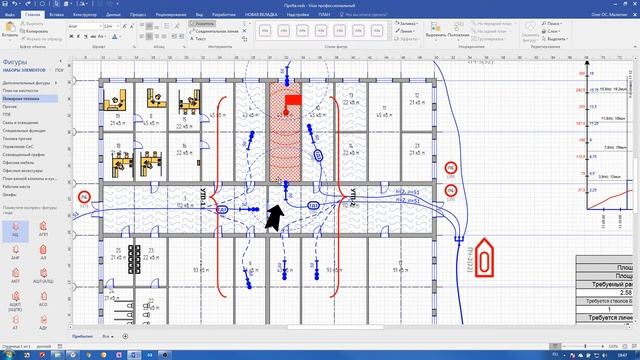Pick the АЦКП (АЦПК) shape in stencil

(16, 301)
